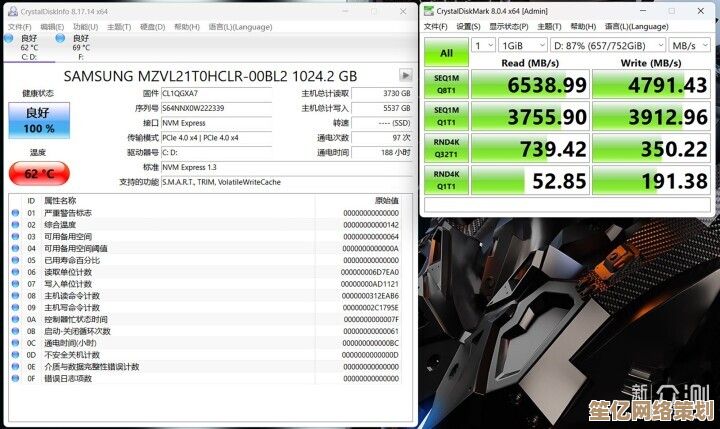Open 语言(L)(Language) menu in CrystalDiskMark
The image size is (720, 429).
[636, 27]
